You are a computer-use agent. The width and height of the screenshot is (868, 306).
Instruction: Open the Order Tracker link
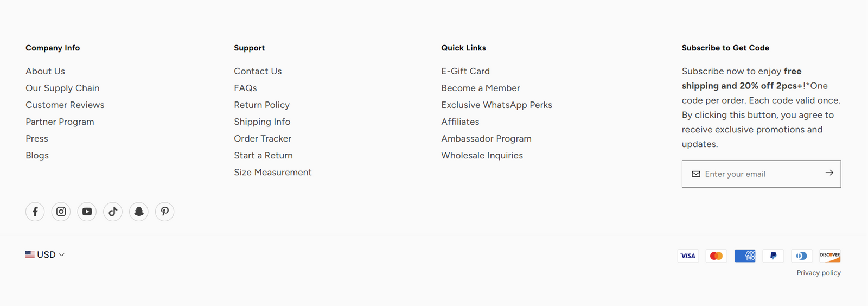pos(263,138)
